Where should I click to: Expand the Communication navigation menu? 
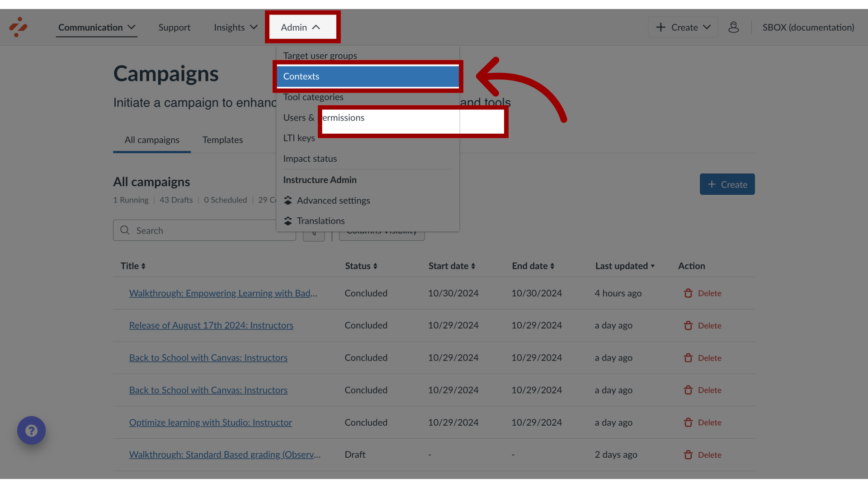click(x=97, y=26)
